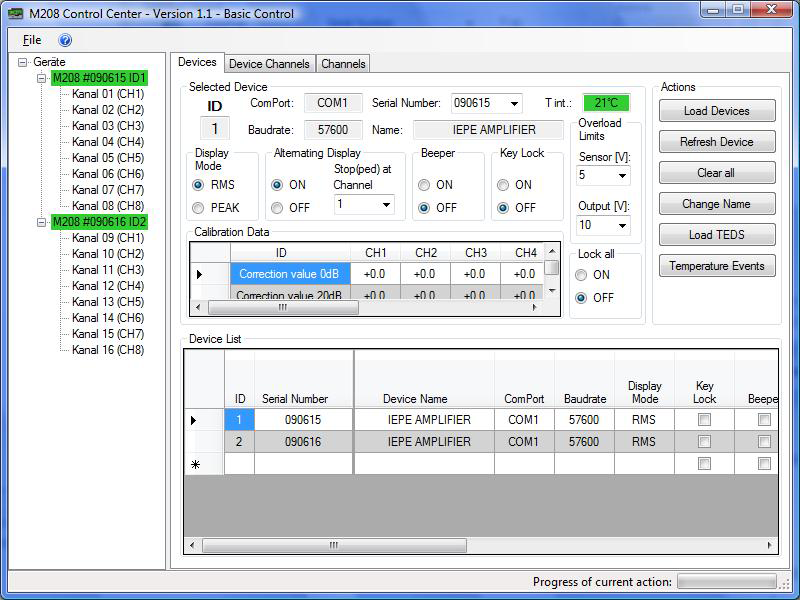Click the progress bar of current action
The width and height of the screenshot is (800, 600).
click(727, 581)
